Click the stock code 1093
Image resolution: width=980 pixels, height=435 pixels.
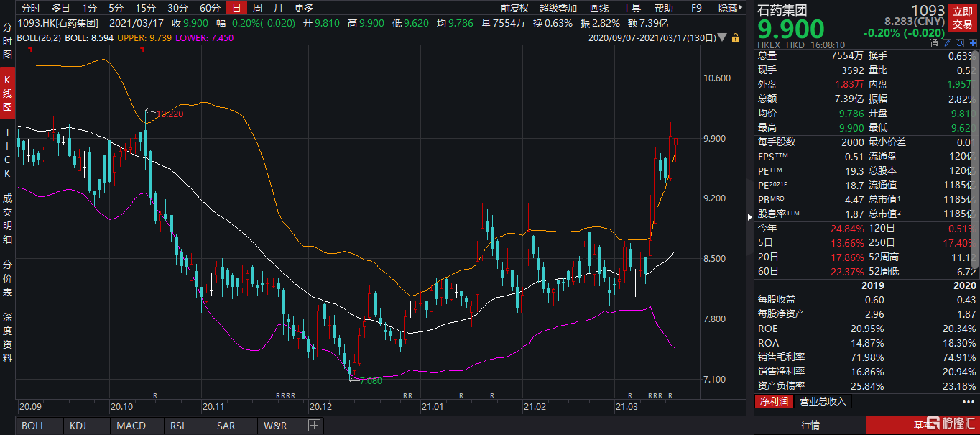point(928,10)
